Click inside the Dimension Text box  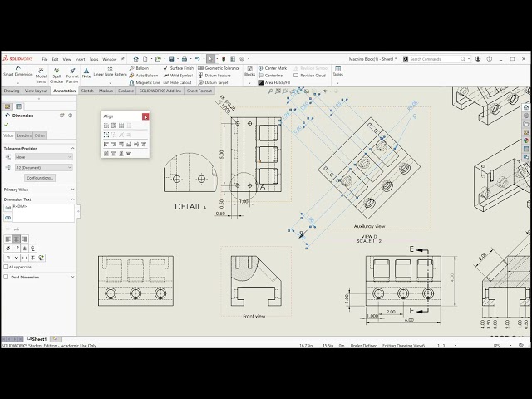pos(43,213)
